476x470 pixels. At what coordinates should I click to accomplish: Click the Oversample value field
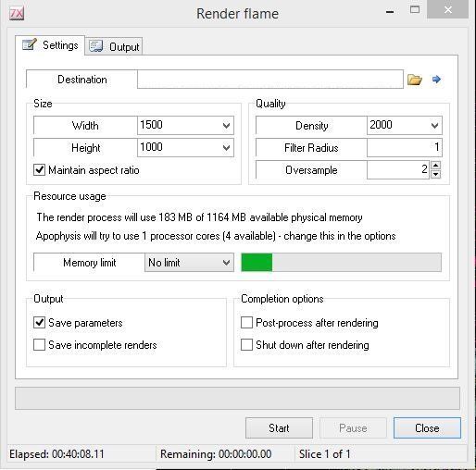[397, 169]
